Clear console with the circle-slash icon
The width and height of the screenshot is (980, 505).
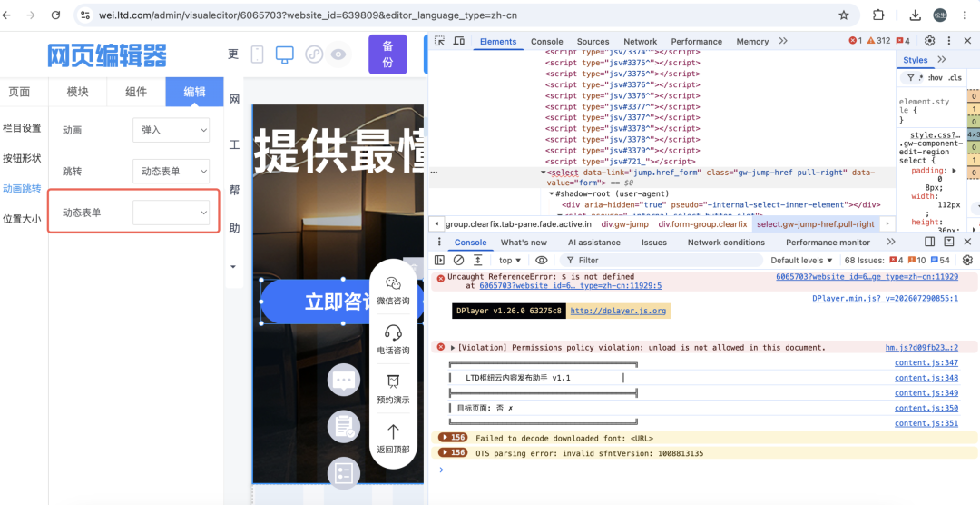click(x=458, y=261)
